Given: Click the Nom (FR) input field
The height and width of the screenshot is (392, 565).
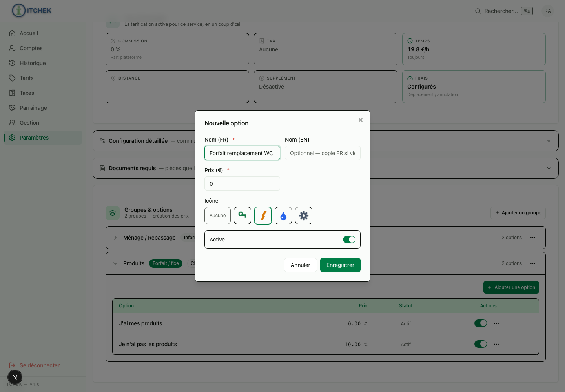Looking at the screenshot, I should tap(242, 153).
